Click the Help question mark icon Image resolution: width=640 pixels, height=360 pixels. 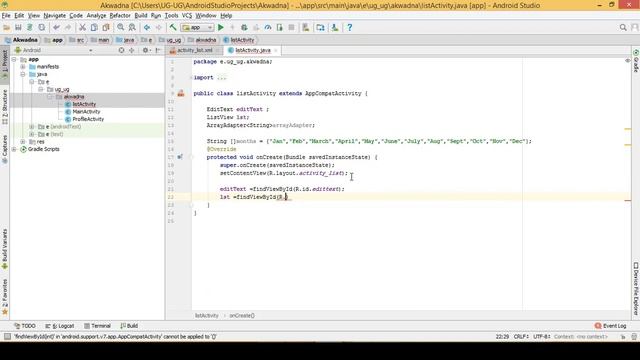[x=349, y=28]
